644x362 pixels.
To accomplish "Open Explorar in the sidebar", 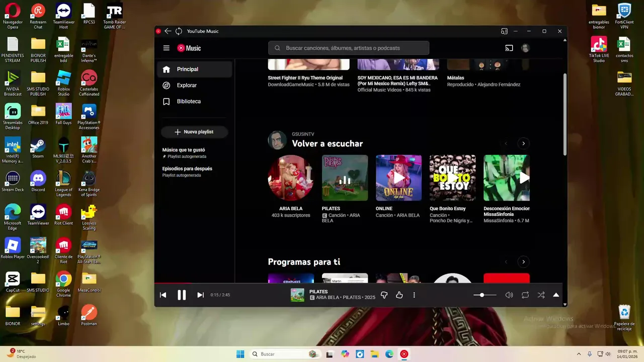I will [x=194, y=85].
